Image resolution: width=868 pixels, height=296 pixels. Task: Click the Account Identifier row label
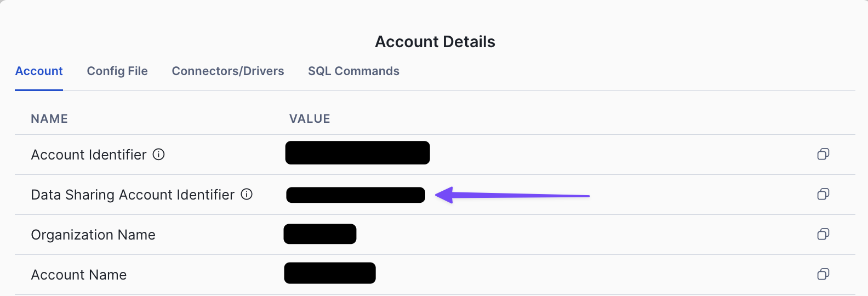pyautogui.click(x=89, y=155)
